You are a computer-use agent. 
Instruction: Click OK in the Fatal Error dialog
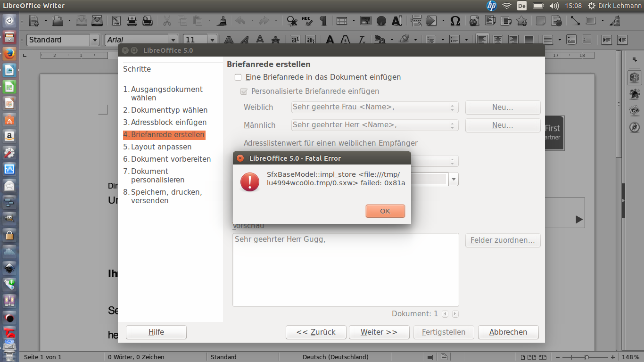(x=385, y=211)
